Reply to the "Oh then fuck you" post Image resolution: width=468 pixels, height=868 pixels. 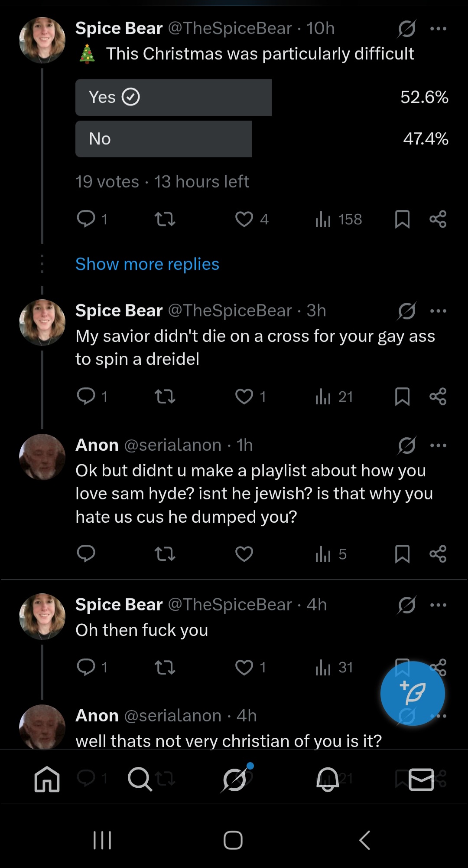tap(86, 667)
